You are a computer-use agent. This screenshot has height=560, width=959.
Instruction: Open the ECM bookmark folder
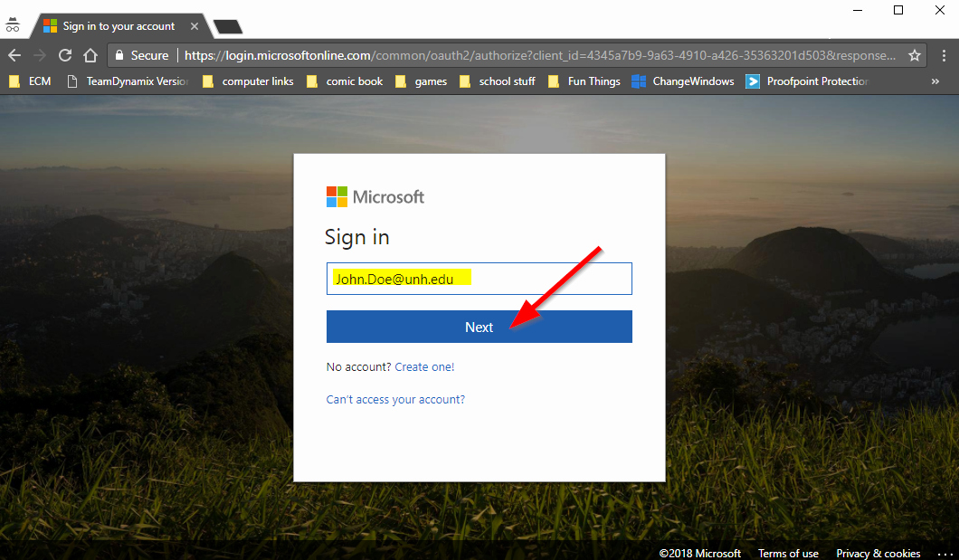(x=31, y=81)
